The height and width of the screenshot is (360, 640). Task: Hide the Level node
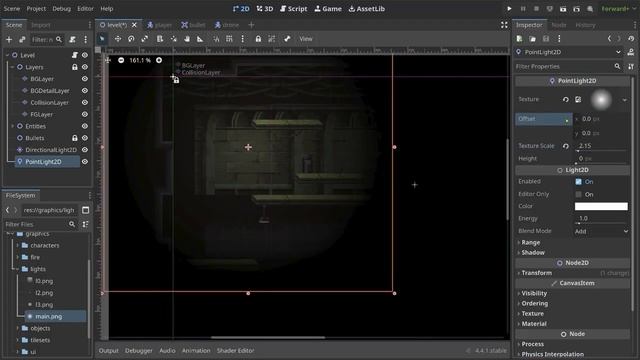pos(85,55)
